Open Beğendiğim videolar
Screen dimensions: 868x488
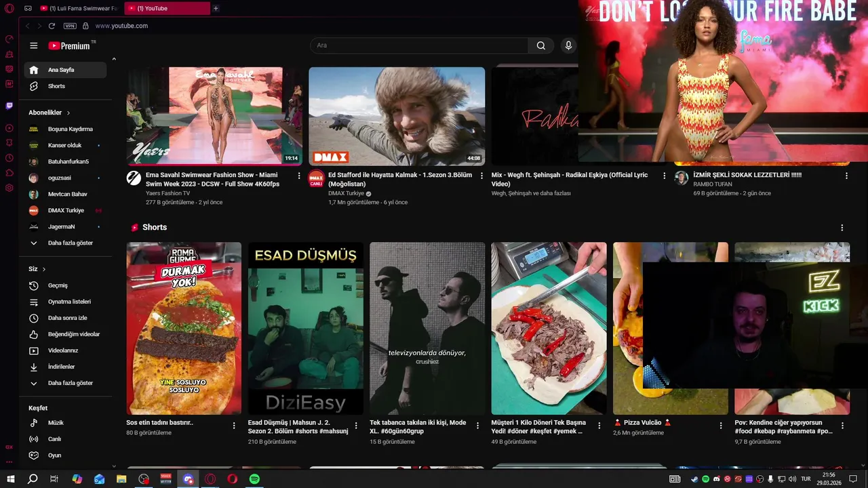coord(65,334)
